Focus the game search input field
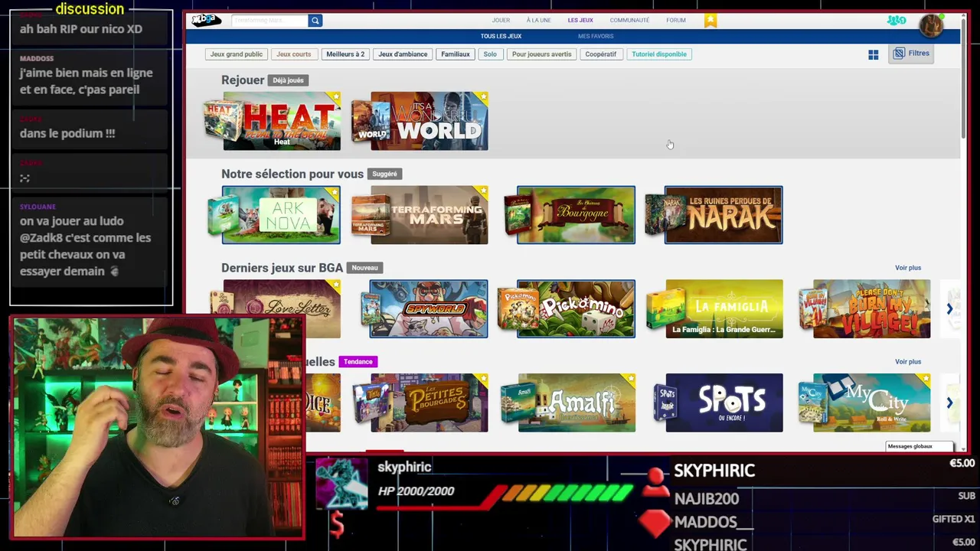 [x=269, y=21]
